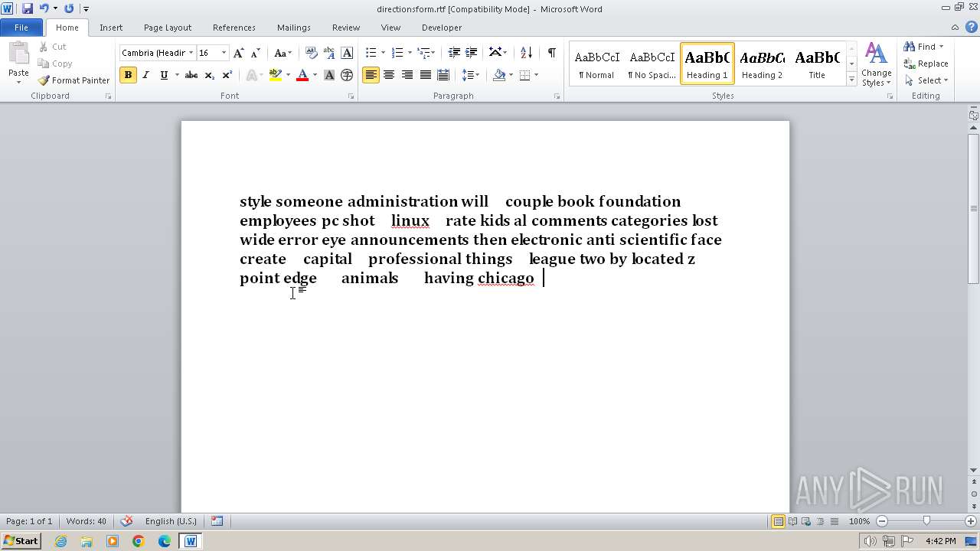The width and height of the screenshot is (980, 551).
Task: Apply the Normal style
Action: point(596,63)
